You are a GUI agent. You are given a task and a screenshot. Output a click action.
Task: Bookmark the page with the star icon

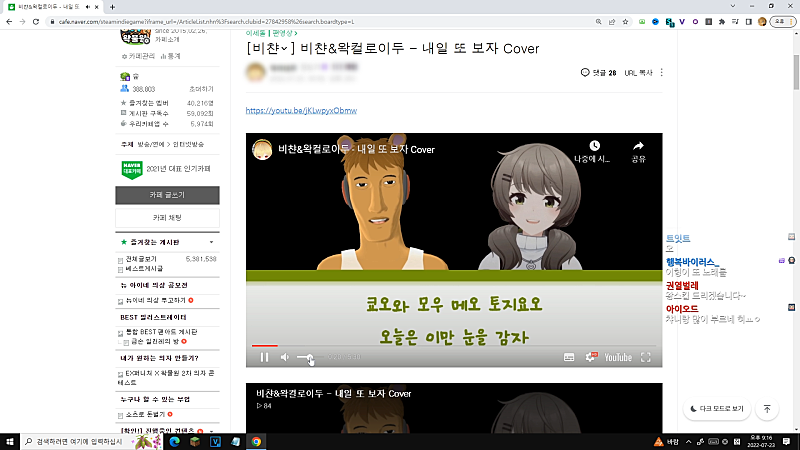coord(625,22)
